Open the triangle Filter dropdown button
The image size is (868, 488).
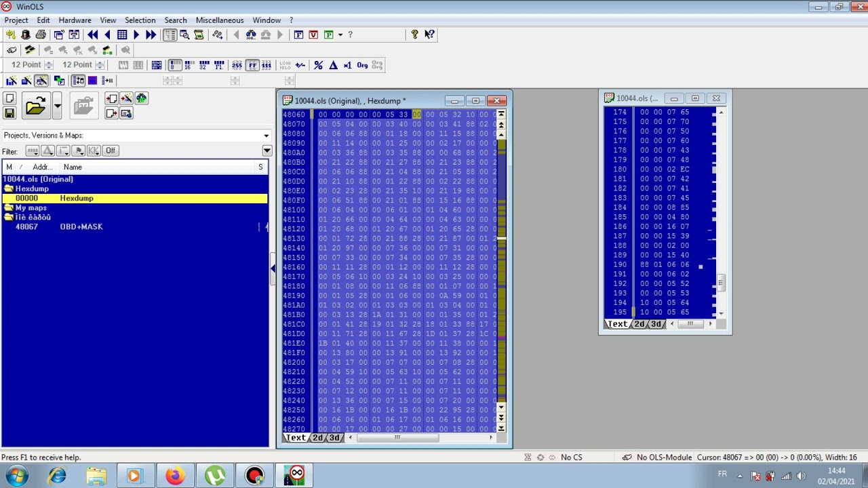(x=47, y=150)
